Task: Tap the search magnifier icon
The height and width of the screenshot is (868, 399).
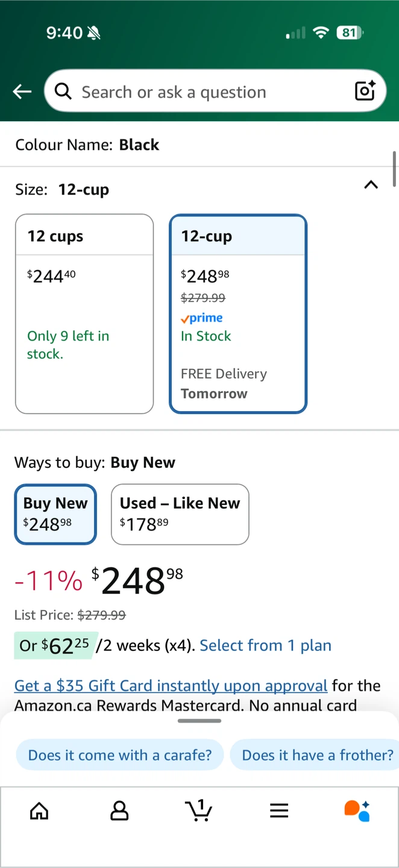Action: (x=63, y=92)
